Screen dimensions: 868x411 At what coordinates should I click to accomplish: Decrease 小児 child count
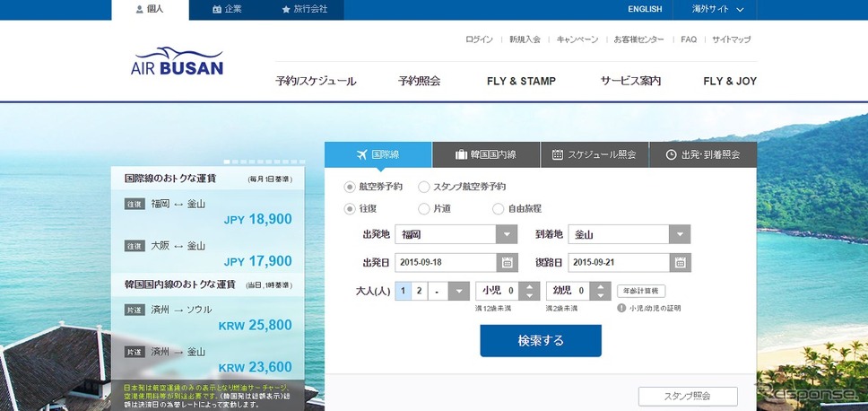tap(529, 296)
